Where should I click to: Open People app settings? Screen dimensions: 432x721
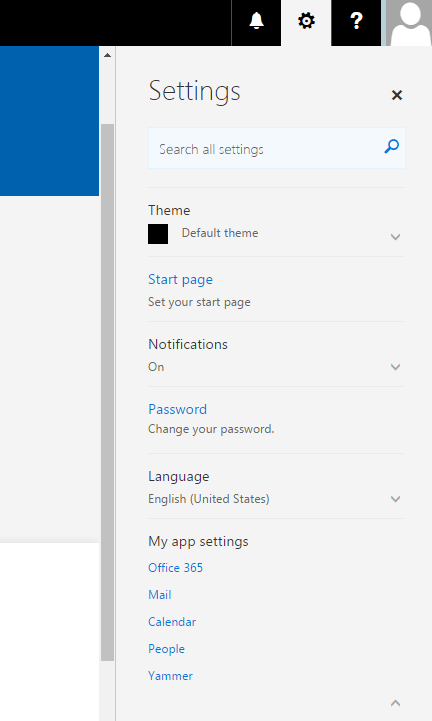coord(167,649)
